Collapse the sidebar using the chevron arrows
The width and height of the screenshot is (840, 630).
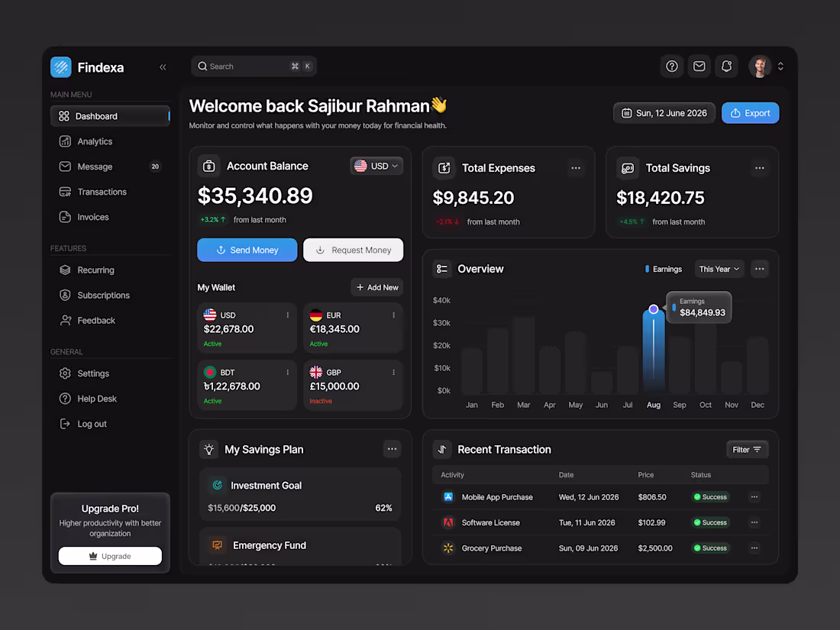163,67
